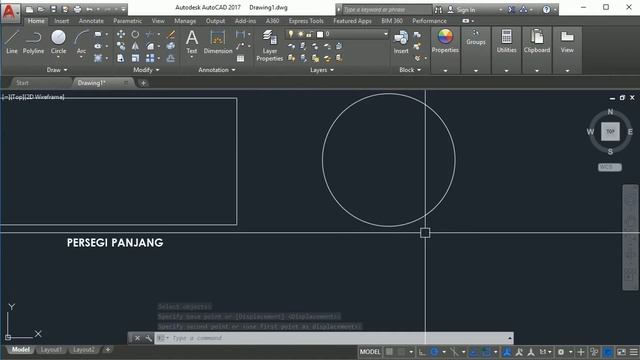Click the Insert block icon
This screenshot has width=640, height=360.
401,42
